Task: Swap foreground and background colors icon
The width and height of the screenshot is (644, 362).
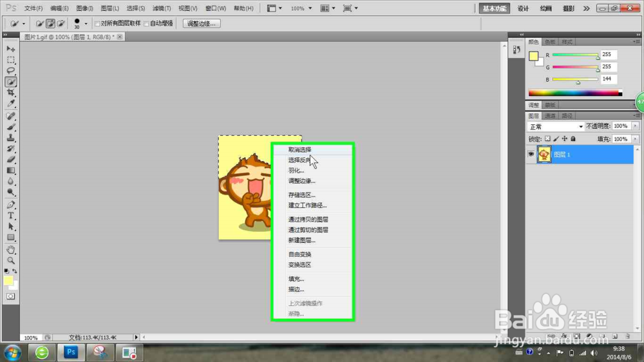Action: tap(15, 271)
